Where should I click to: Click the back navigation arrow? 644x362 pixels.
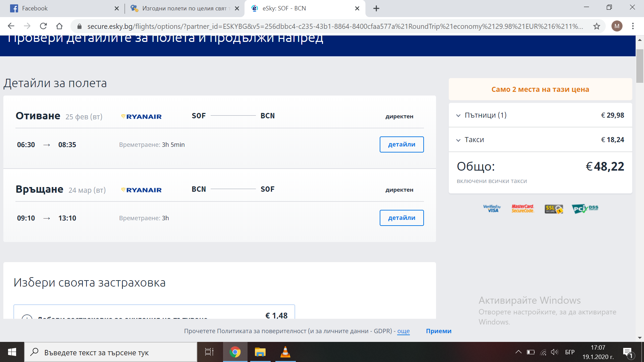(11, 26)
